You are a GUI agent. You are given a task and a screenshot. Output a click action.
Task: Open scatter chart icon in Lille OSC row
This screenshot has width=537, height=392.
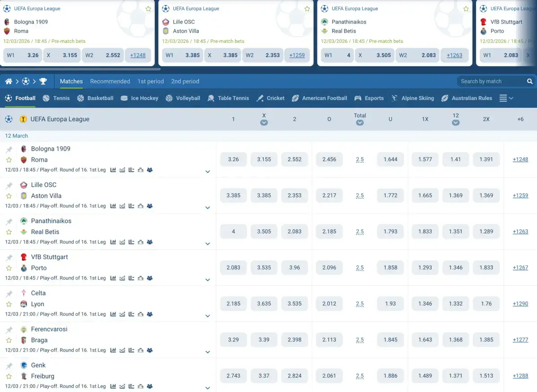(x=122, y=206)
